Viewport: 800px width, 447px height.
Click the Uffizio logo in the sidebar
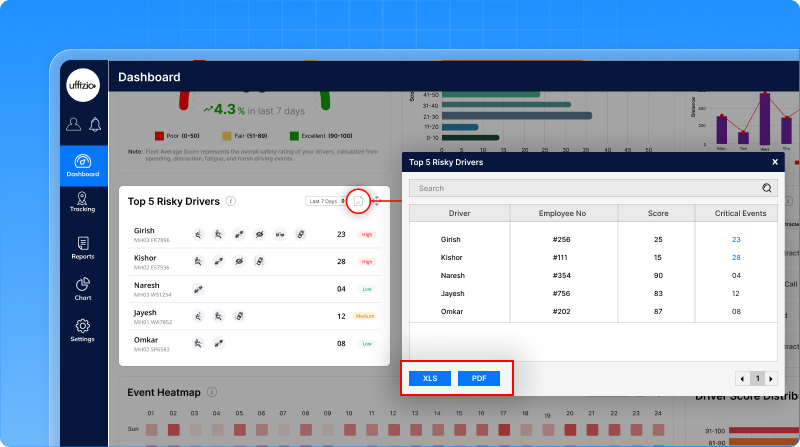point(83,86)
